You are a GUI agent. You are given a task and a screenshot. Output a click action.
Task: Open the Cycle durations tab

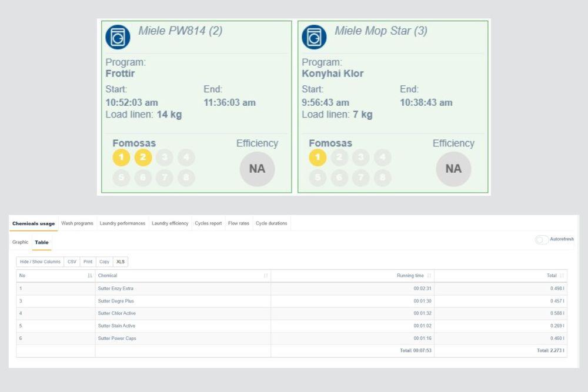272,223
